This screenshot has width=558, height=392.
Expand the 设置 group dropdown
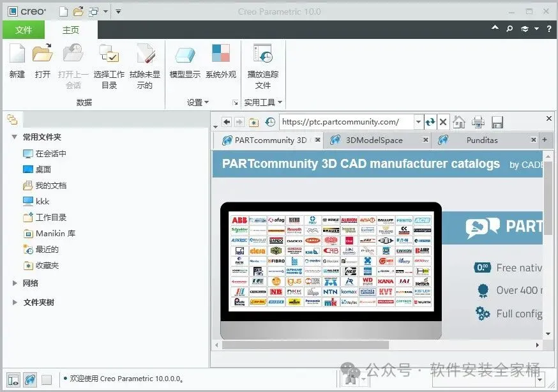197,102
